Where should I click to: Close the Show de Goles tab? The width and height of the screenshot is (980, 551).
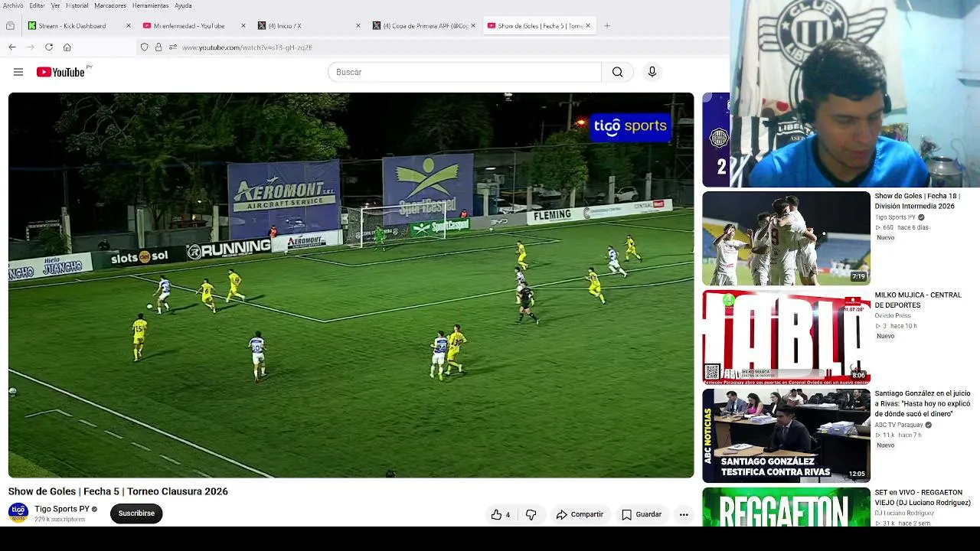[x=588, y=26]
